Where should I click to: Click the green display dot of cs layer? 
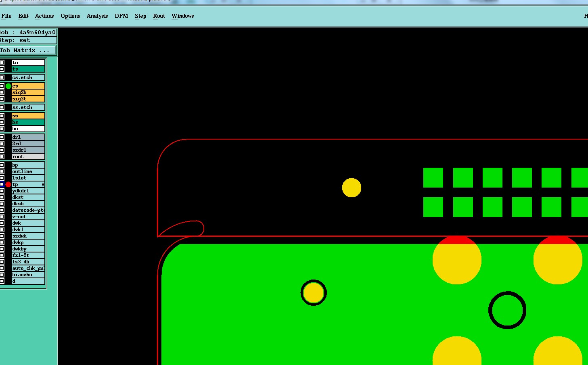(x=8, y=86)
